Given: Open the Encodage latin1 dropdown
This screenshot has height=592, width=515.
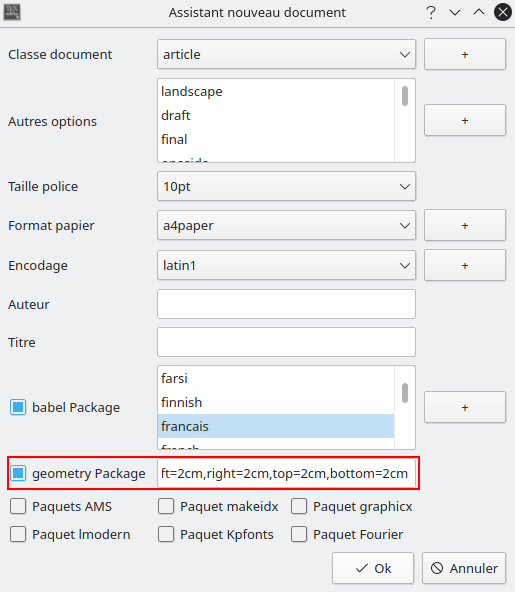Looking at the screenshot, I should pyautogui.click(x=286, y=265).
